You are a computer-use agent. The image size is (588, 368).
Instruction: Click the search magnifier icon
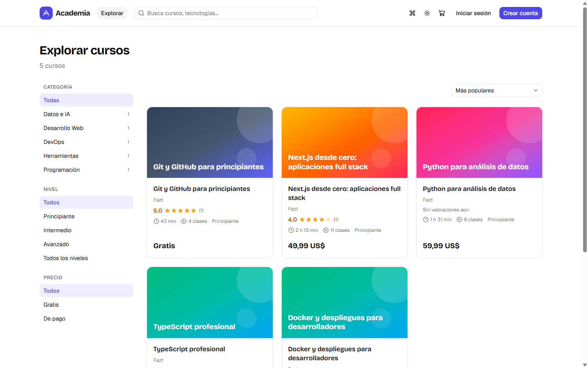tap(141, 13)
